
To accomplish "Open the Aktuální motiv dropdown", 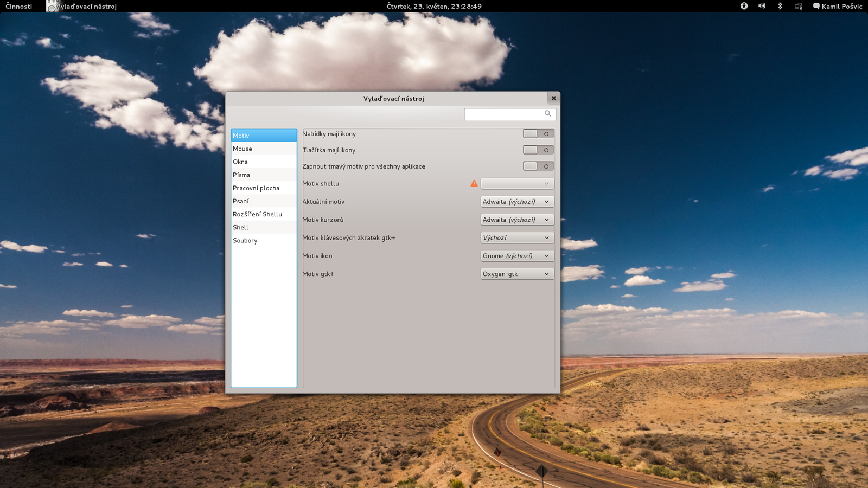I will [517, 202].
